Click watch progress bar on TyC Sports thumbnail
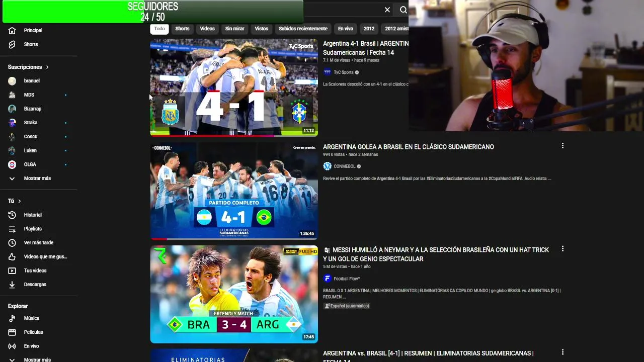 tap(234, 135)
